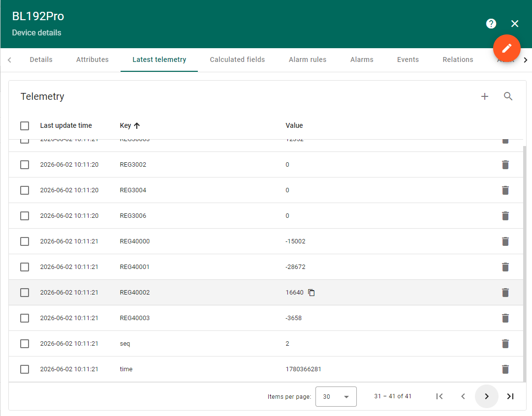Delete the REG3002 telemetry row
This screenshot has height=416, width=532.
505,165
